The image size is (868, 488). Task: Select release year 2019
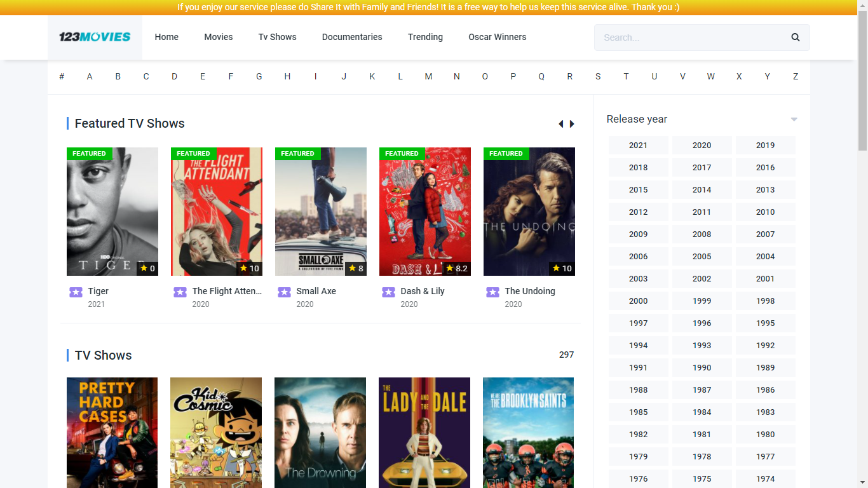[765, 145]
